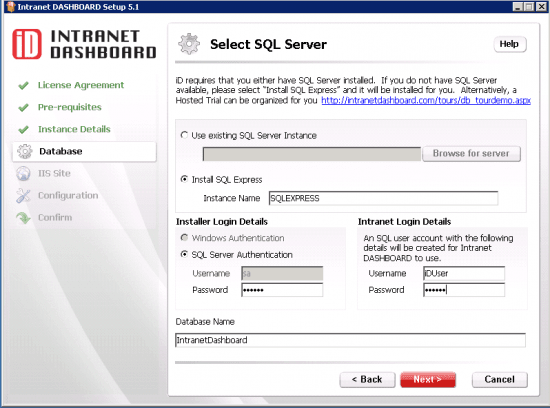The image size is (550, 408).
Task: Click the Intranet Login Details heading
Action: (404, 222)
